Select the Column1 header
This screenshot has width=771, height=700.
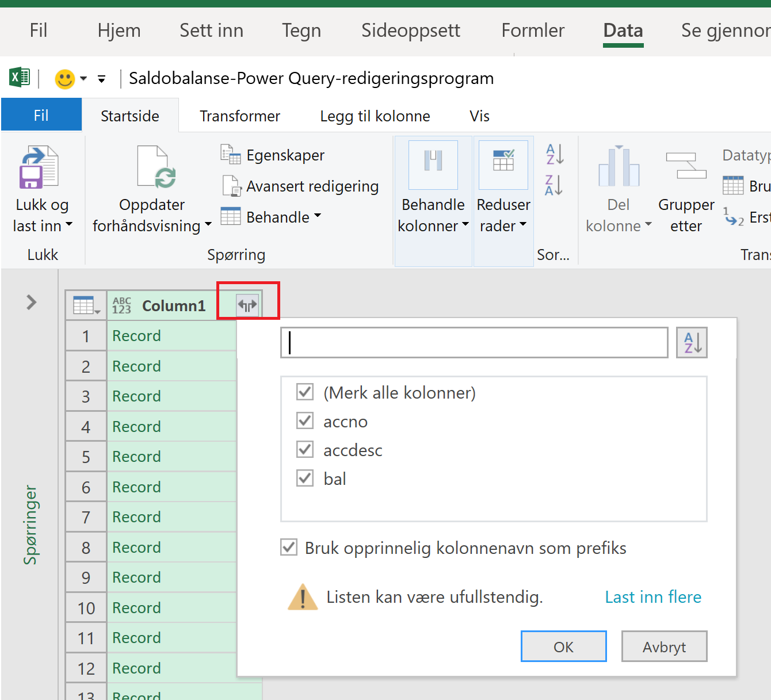click(x=173, y=305)
